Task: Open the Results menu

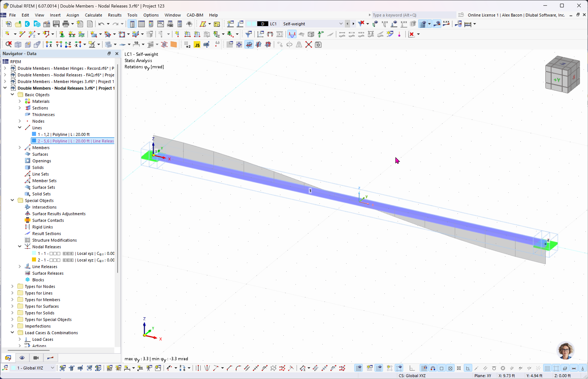Action: 114,15
